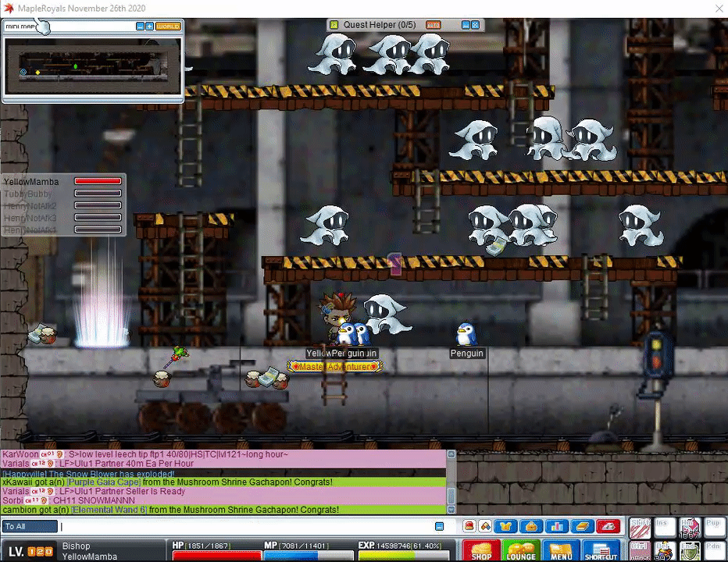728x562 pixels.
Task: Click the meso bundle dropped under ghosts
Action: click(496, 247)
